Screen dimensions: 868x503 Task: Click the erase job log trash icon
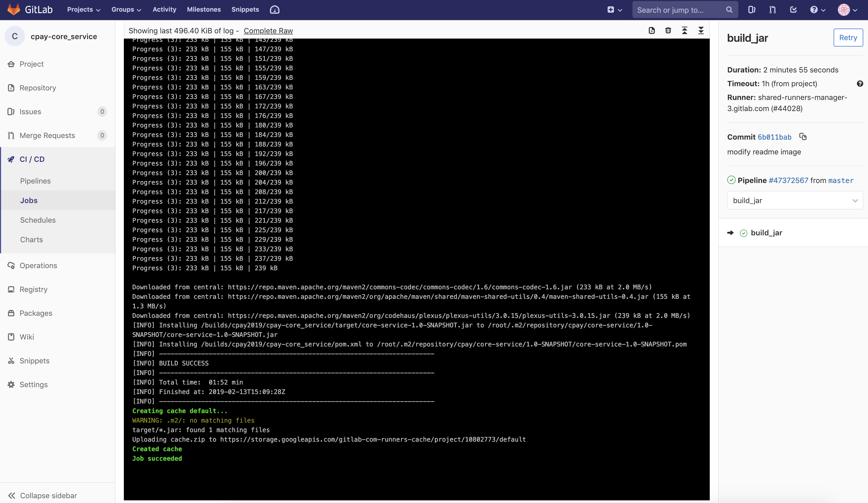tap(668, 31)
